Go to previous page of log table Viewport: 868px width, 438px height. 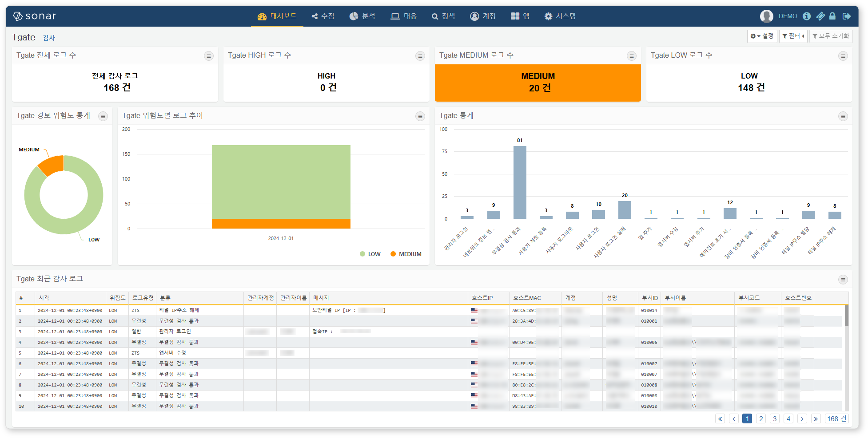point(734,419)
